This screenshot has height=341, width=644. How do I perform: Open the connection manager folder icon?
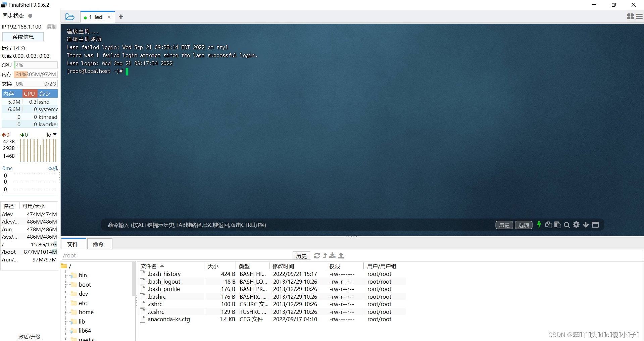70,17
